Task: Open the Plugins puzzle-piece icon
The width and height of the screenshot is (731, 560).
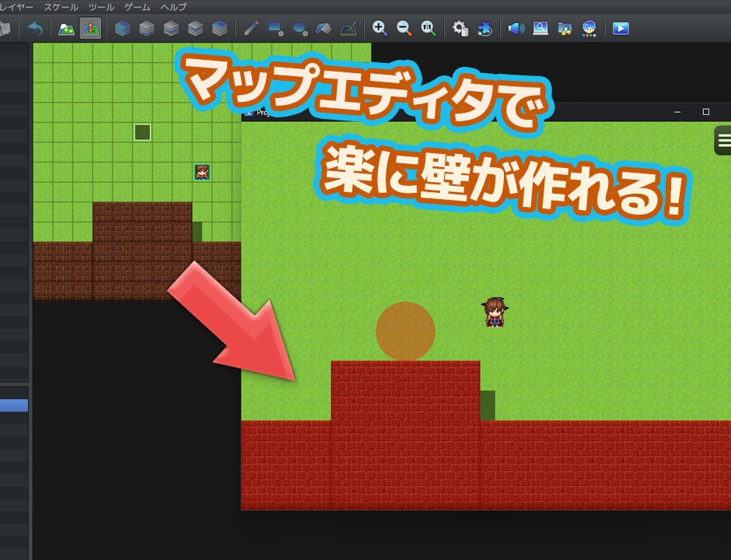Action: pos(485,29)
